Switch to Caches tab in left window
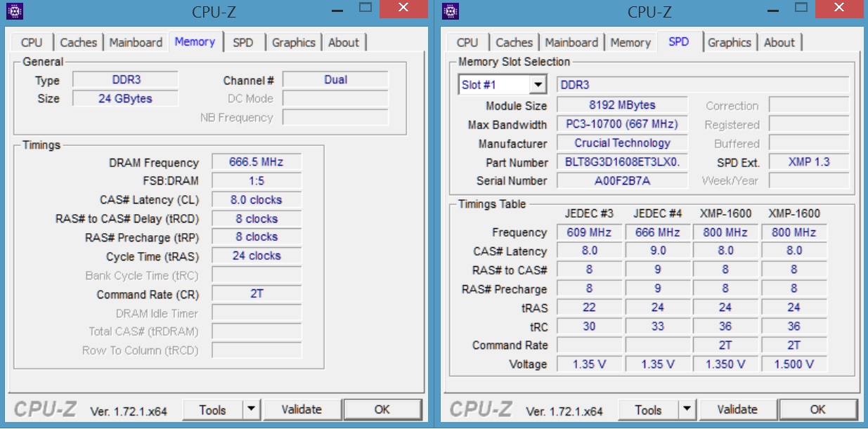This screenshot has height=429, width=868. (78, 42)
